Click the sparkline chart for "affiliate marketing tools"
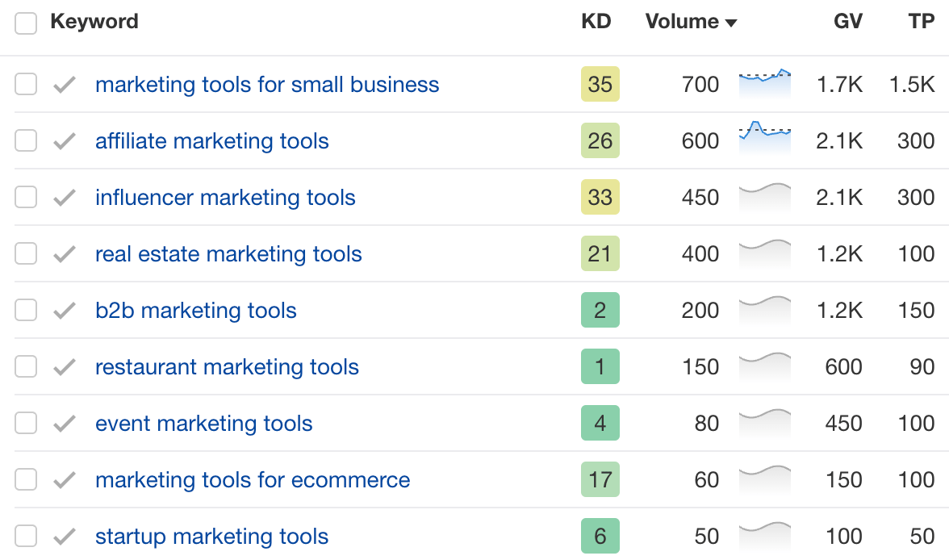 point(764,140)
